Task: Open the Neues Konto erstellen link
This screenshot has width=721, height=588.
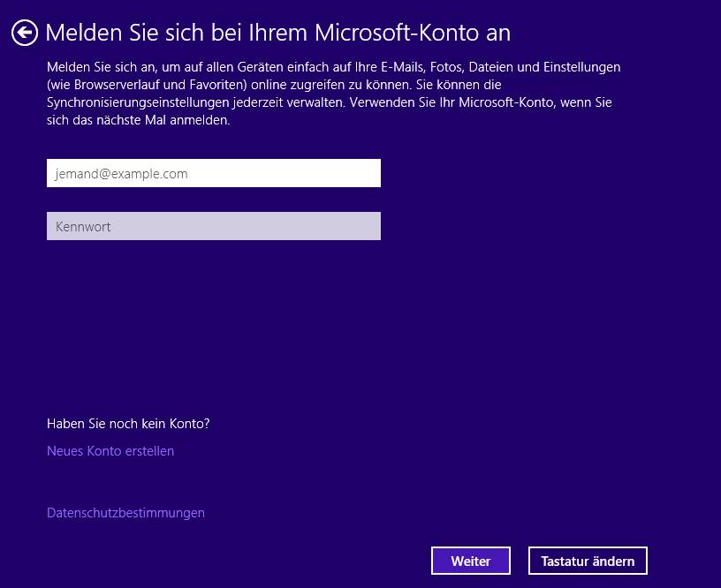Action: [110, 451]
